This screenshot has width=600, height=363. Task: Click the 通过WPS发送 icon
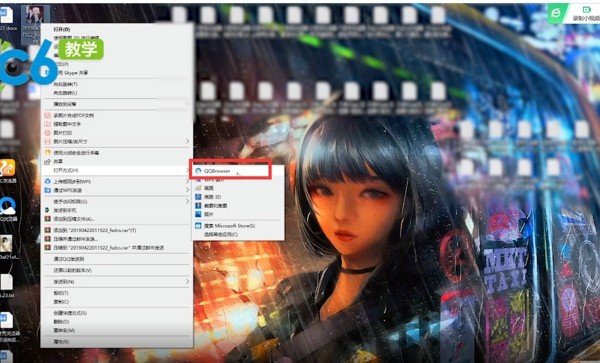click(x=47, y=190)
